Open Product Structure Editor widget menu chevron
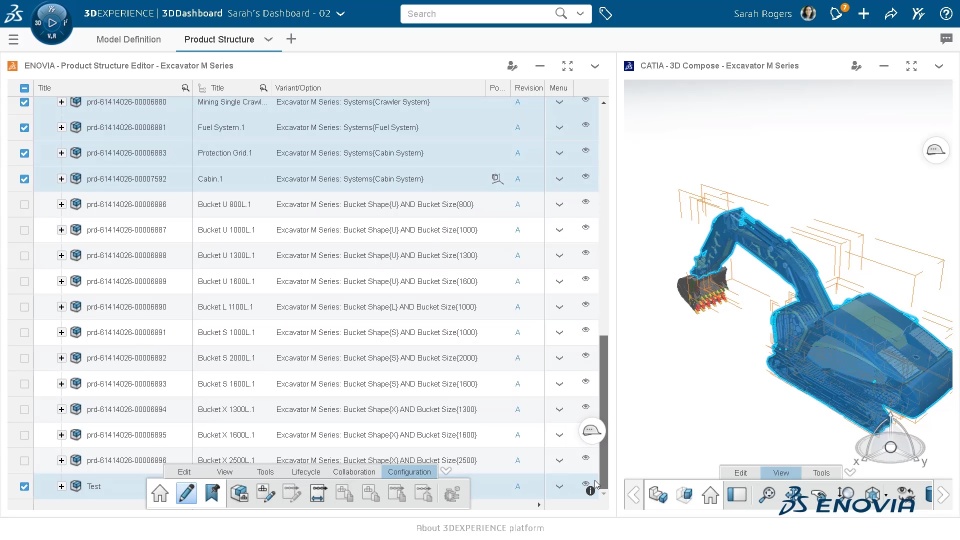 (594, 66)
